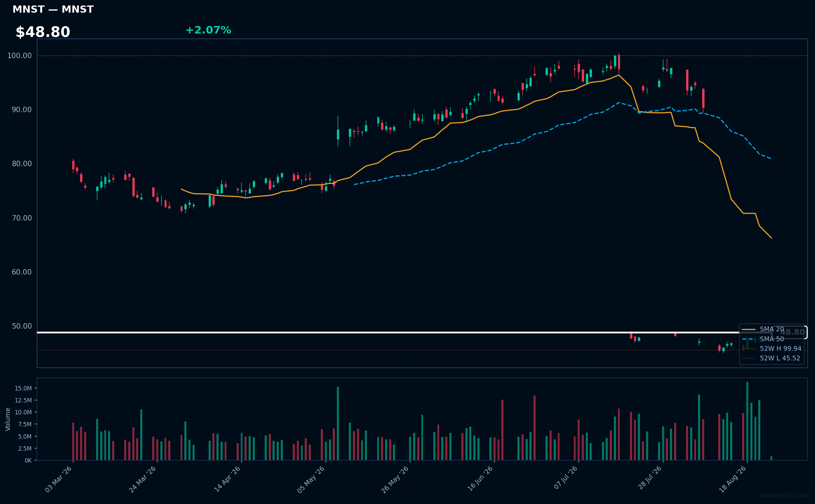
Task: Click the 26 May '26 date label
Action: [395, 479]
